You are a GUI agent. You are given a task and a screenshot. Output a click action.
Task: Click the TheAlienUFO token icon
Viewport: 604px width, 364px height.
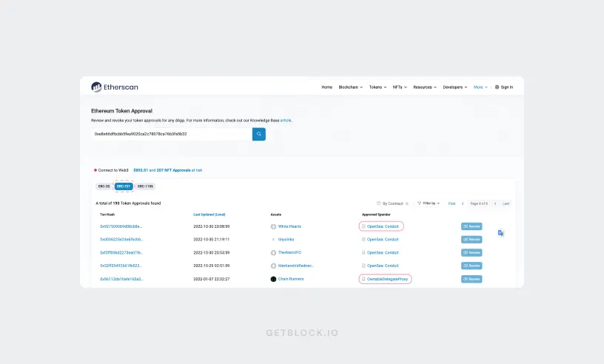273,253
